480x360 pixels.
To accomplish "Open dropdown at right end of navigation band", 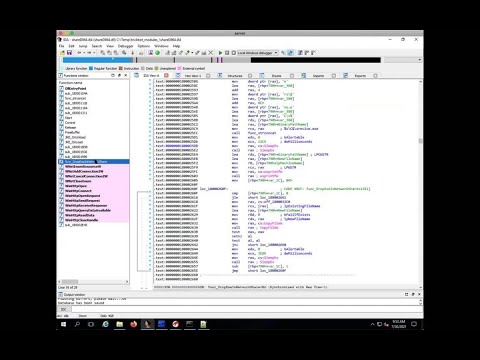I will [419, 60].
